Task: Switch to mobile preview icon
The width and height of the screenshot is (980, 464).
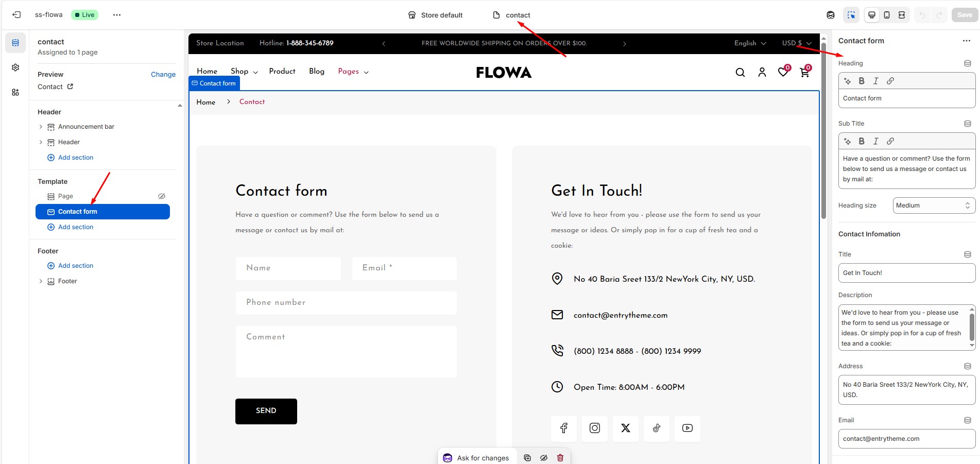Action: [886, 15]
